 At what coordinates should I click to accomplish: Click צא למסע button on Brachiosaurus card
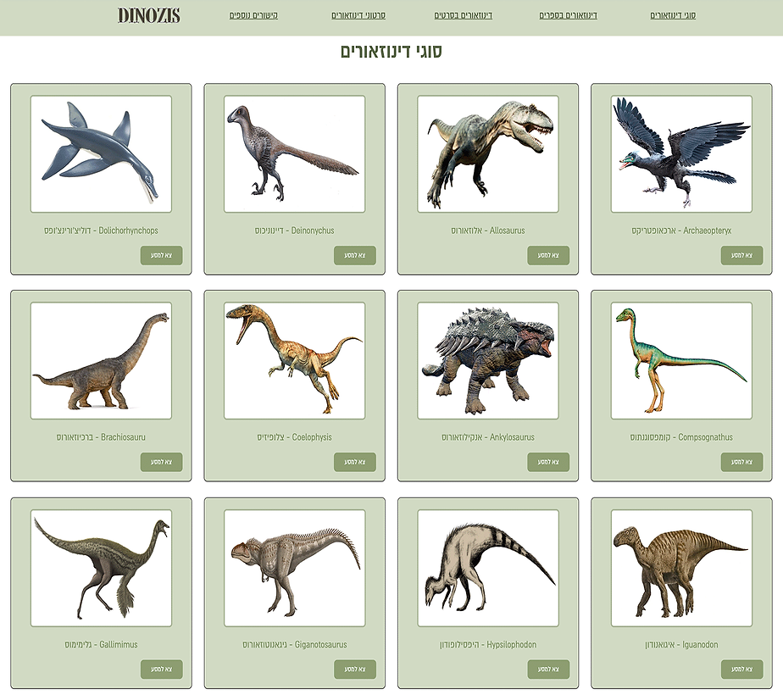pyautogui.click(x=161, y=462)
